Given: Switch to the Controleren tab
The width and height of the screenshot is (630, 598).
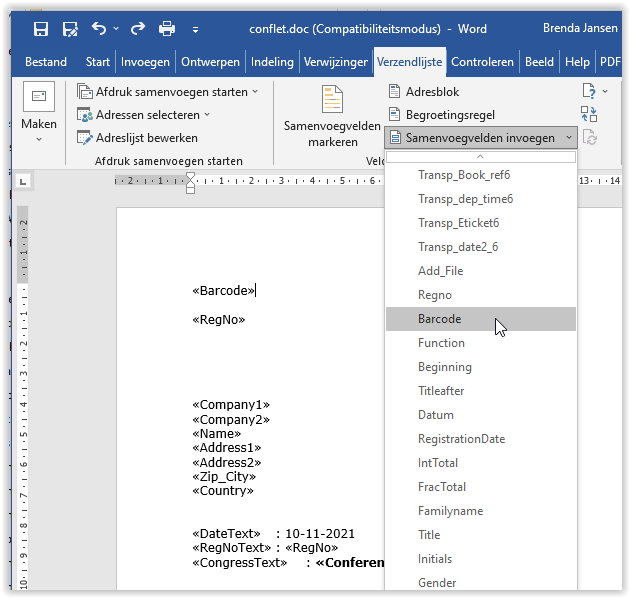Looking at the screenshot, I should pyautogui.click(x=482, y=62).
